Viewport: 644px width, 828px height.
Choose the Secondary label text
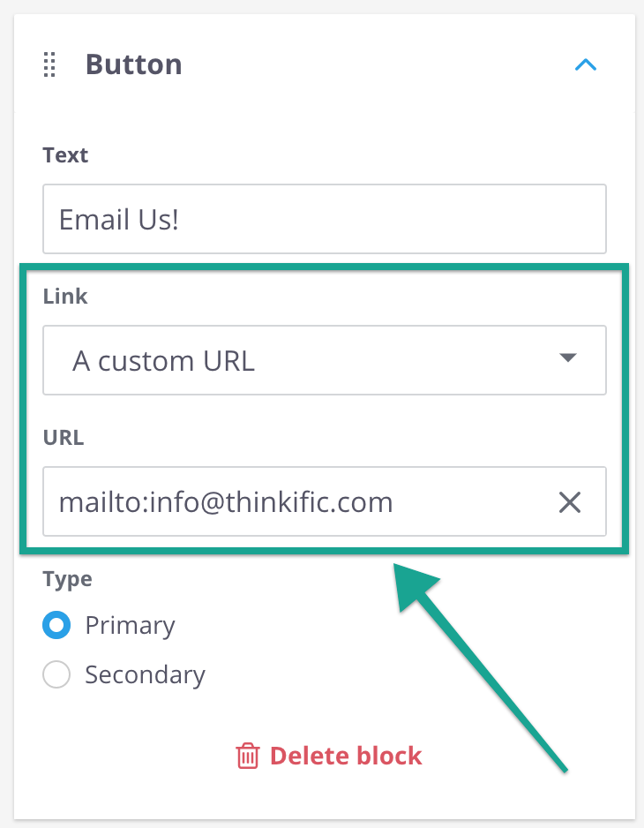(x=146, y=675)
